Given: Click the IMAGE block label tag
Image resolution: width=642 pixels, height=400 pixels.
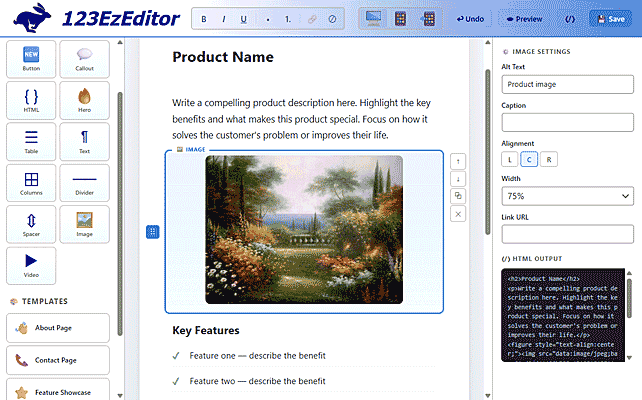Looking at the screenshot, I should [191, 149].
